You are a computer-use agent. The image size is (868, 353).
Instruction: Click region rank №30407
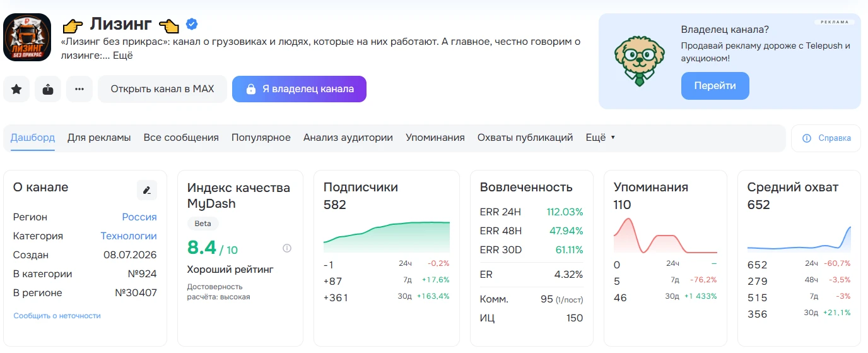point(136,293)
